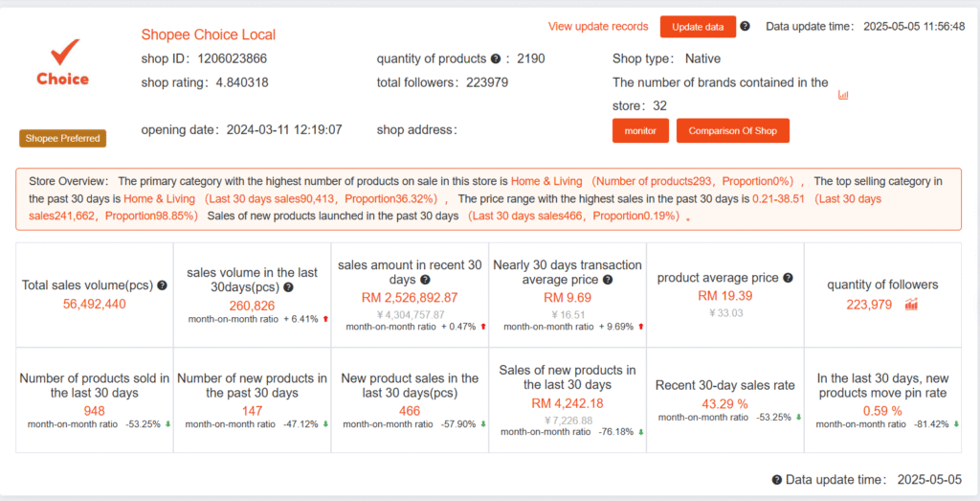Click green down arrow beside -81.42%

[956, 424]
